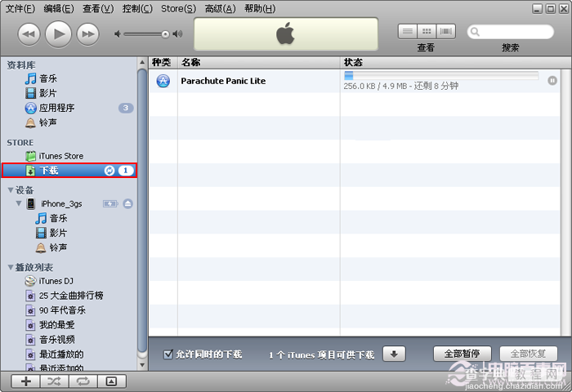The height and width of the screenshot is (392, 572).
Task: Open the 控制(C) menu
Action: coord(137,8)
